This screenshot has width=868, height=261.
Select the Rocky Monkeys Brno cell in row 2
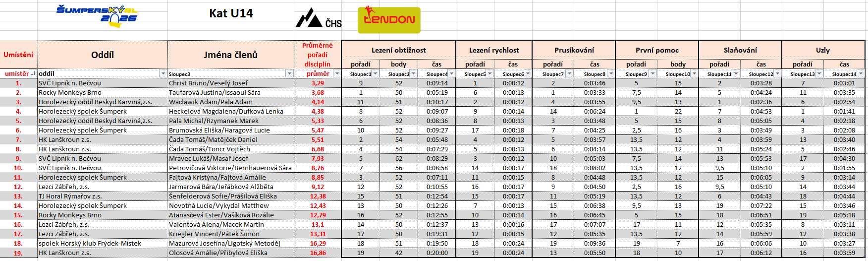pyautogui.click(x=70, y=93)
